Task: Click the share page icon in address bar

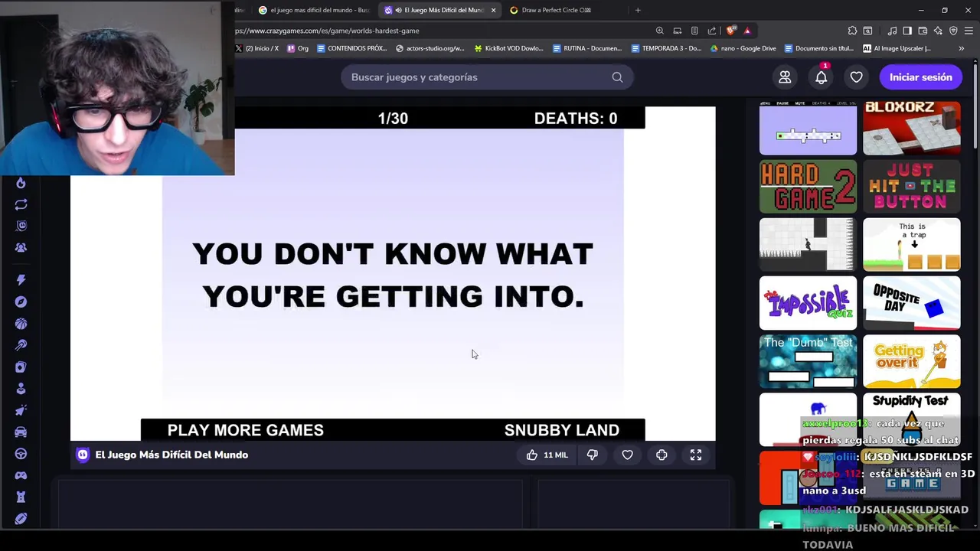Action: [x=712, y=31]
